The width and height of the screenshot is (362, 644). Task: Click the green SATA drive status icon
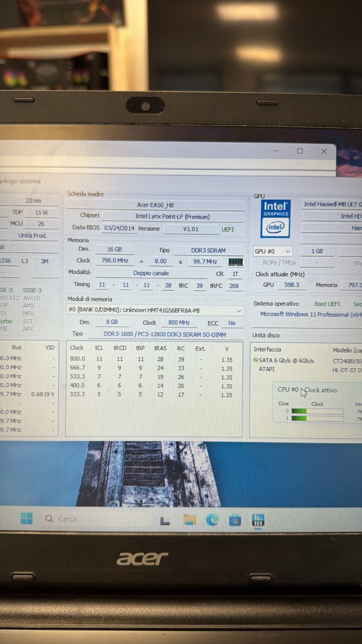pos(255,360)
